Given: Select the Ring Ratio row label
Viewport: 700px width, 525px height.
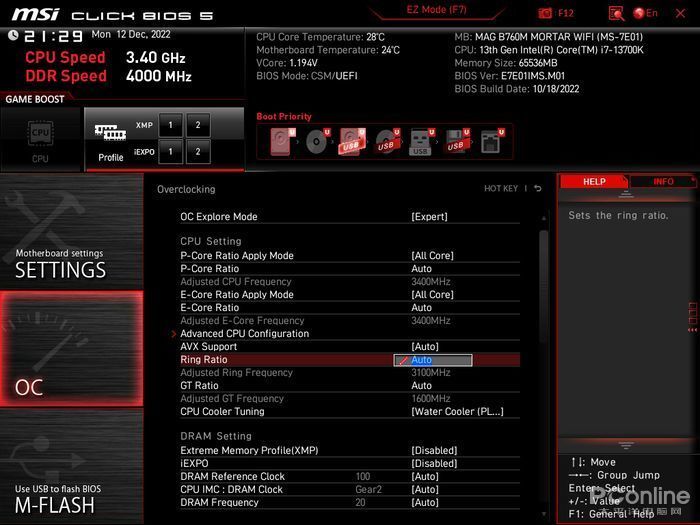Looking at the screenshot, I should 204,359.
